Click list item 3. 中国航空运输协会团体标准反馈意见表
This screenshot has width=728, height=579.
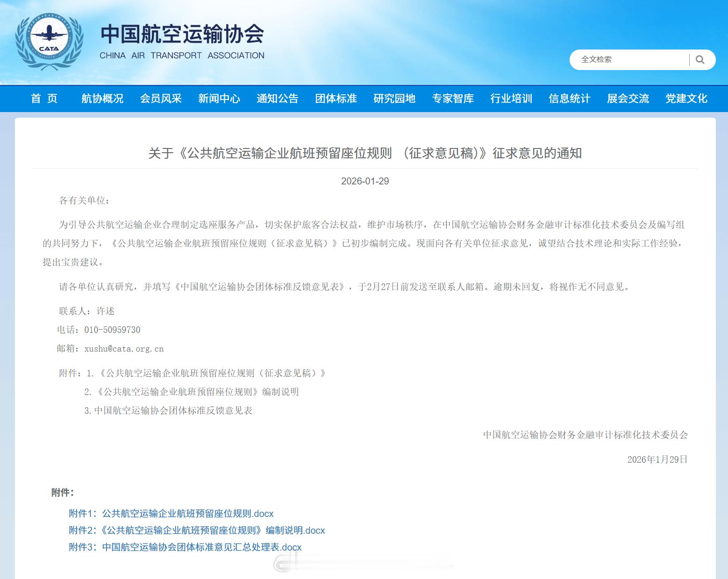point(168,410)
